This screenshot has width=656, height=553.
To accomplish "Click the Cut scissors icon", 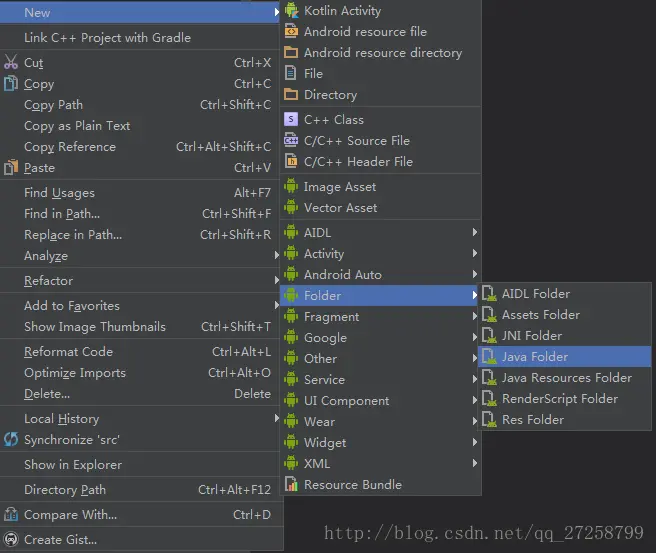I will 10,62.
